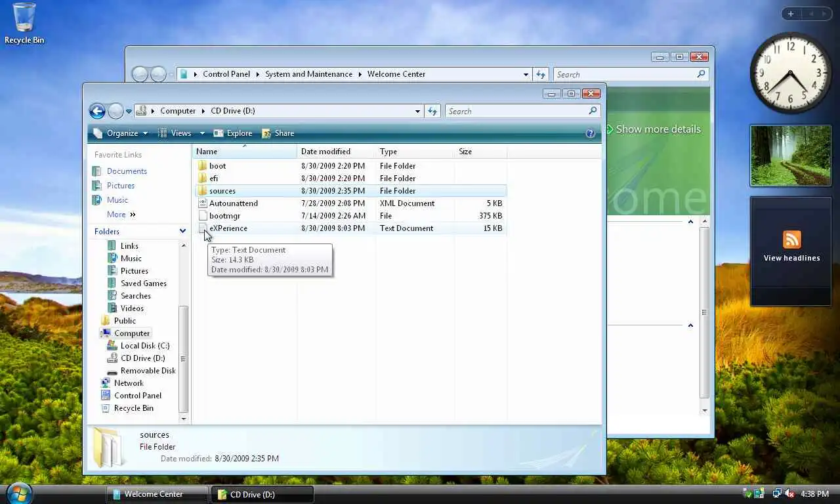The width and height of the screenshot is (840, 504).
Task: Sort files by the Name column header
Action: click(x=245, y=152)
